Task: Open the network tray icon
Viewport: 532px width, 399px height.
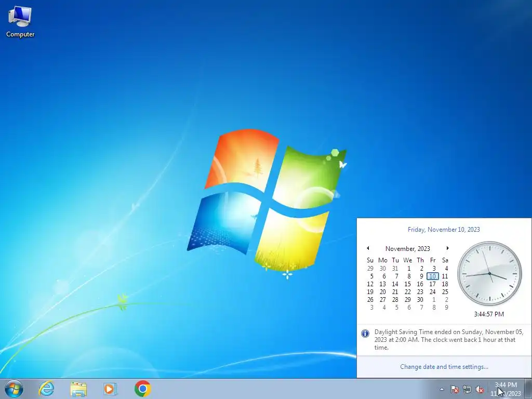Action: (467, 389)
